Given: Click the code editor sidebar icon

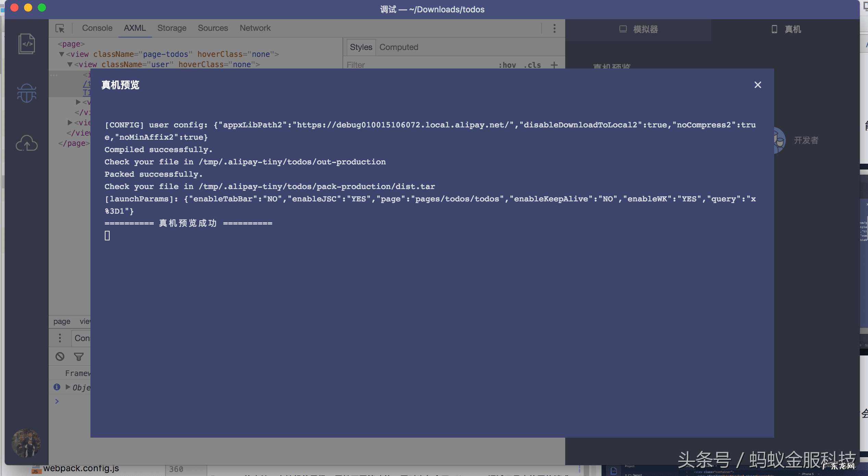Looking at the screenshot, I should (26, 44).
